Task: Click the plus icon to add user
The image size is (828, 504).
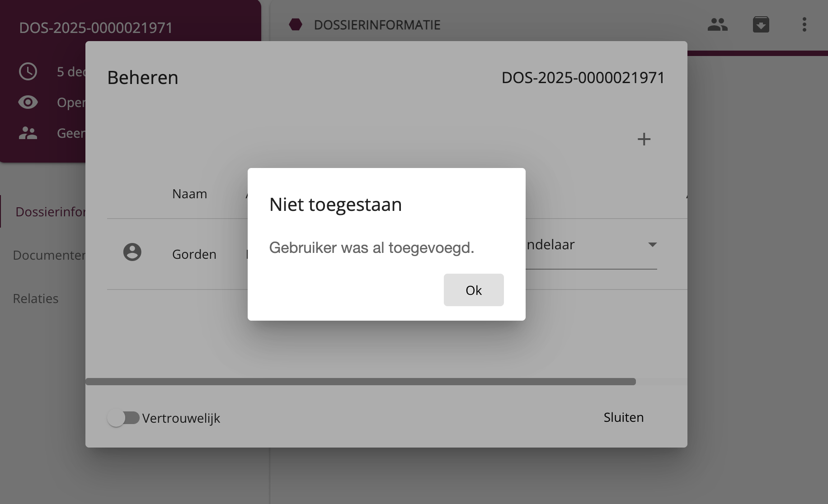Action: pos(644,139)
